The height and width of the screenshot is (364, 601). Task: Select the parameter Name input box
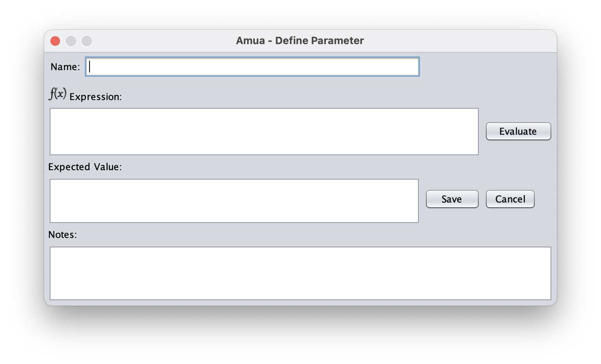[252, 67]
